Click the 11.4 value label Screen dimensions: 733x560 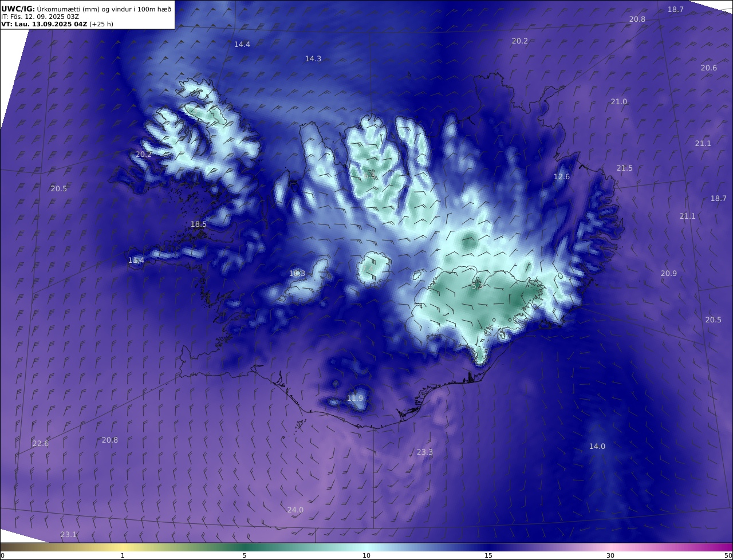(x=136, y=261)
